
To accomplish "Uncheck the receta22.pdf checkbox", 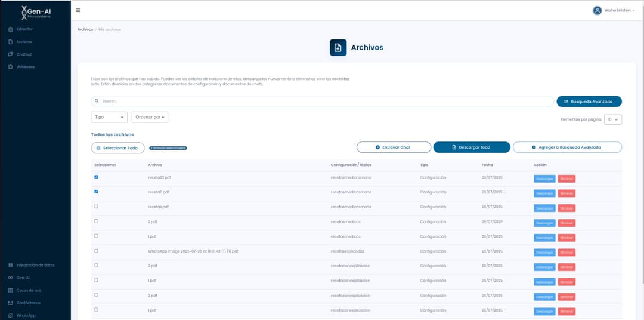I will tap(96, 177).
